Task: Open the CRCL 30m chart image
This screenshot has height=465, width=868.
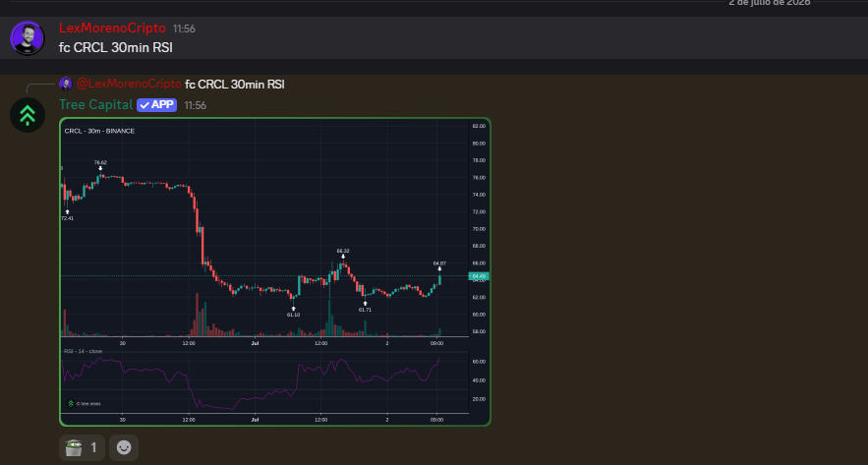Action: 275,271
